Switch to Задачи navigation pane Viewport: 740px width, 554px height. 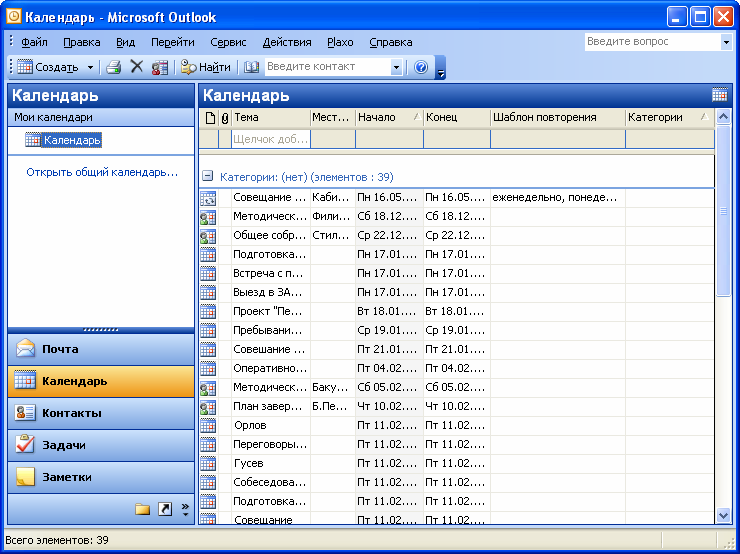click(x=101, y=445)
